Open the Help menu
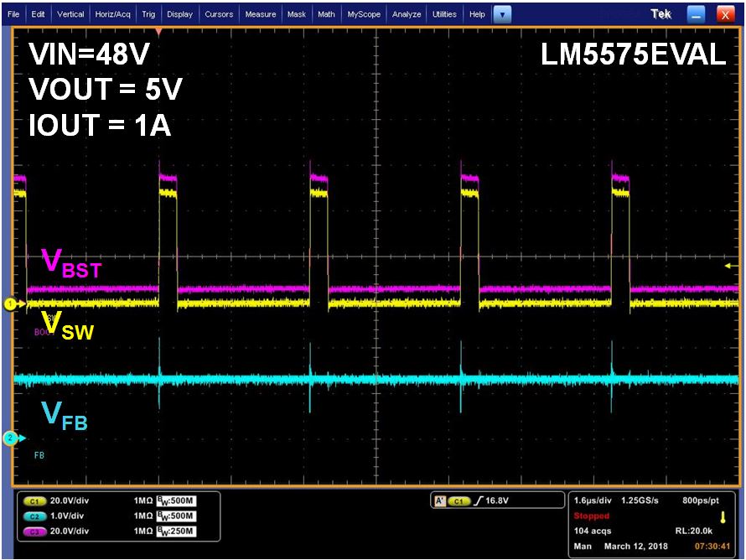The image size is (746, 560). pos(477,14)
